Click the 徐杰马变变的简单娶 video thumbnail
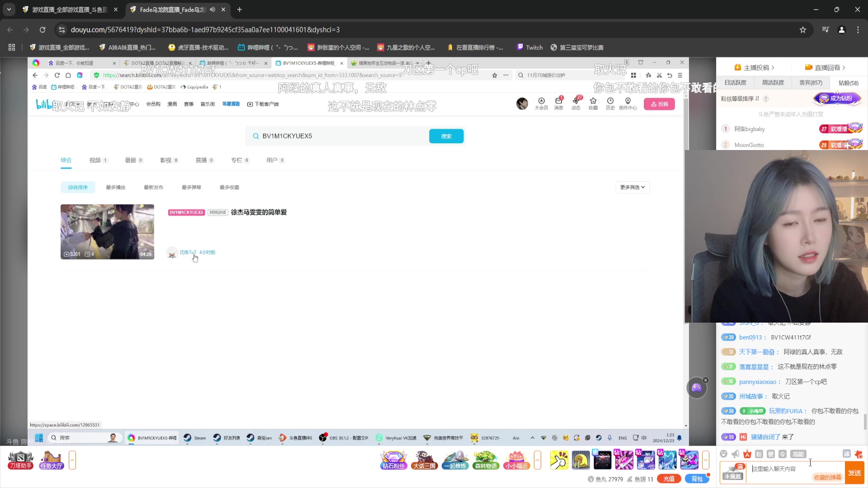Viewport: 868px width, 488px height. (108, 231)
